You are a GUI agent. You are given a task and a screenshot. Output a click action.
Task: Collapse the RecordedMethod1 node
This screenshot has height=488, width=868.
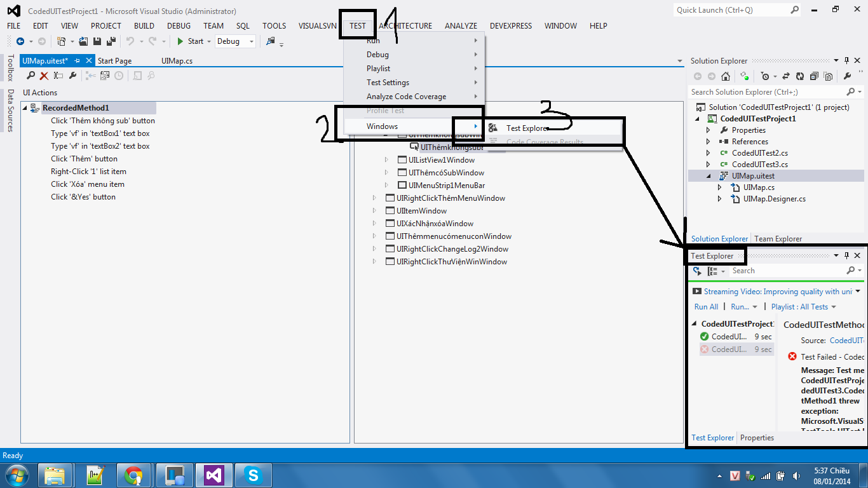25,108
